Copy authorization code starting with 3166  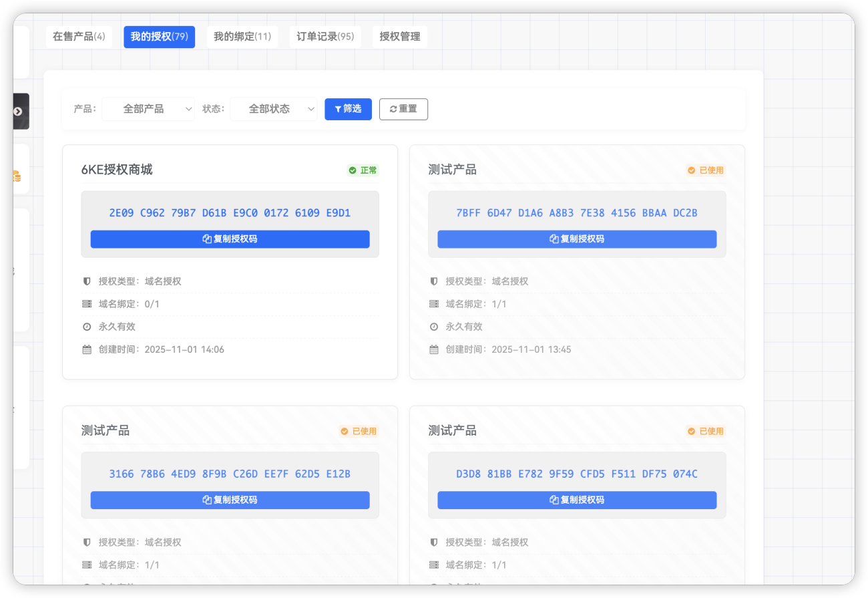click(x=230, y=500)
